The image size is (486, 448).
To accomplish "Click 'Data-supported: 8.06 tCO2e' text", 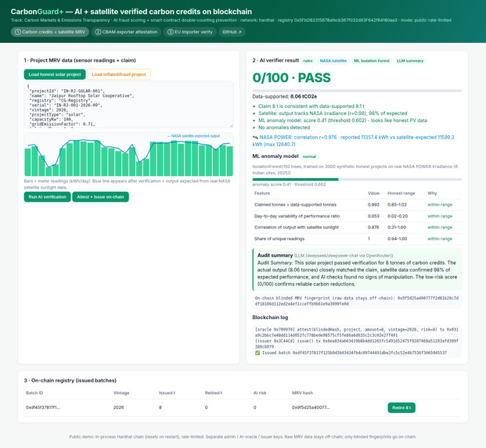I will click(285, 97).
